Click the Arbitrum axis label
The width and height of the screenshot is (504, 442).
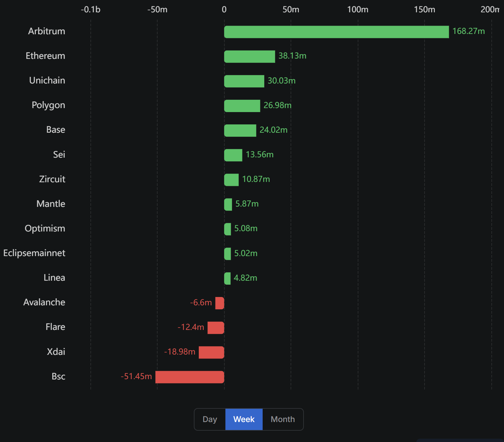point(47,31)
